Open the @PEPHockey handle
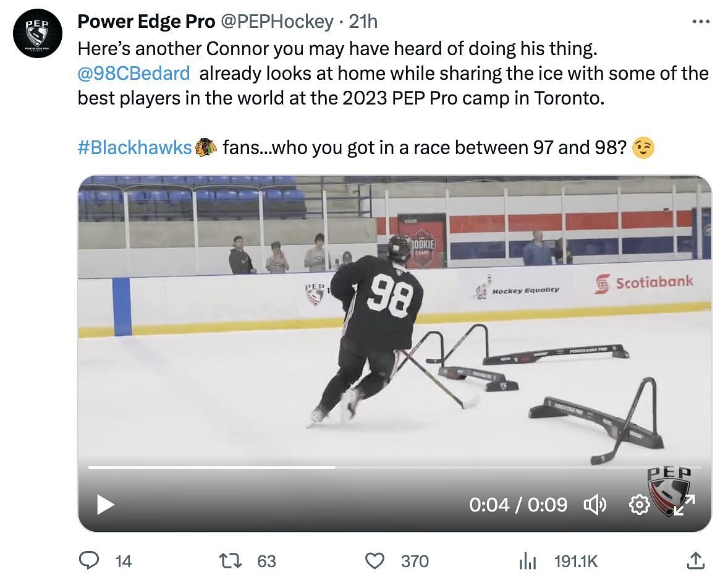This screenshot has width=728, height=585. click(x=277, y=22)
